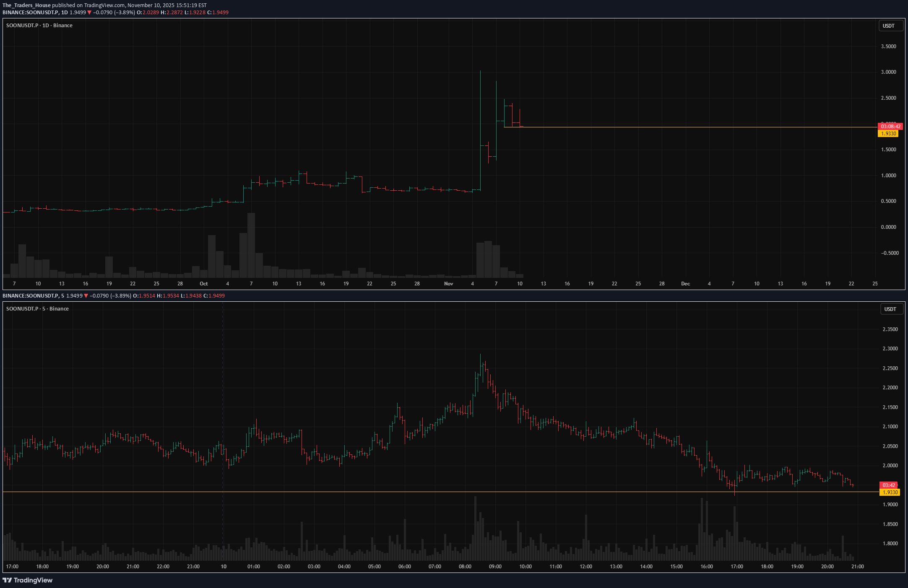Click orange 1.9330 price tag on daily chart
Viewport: 908px width, 588px height.
coord(888,134)
